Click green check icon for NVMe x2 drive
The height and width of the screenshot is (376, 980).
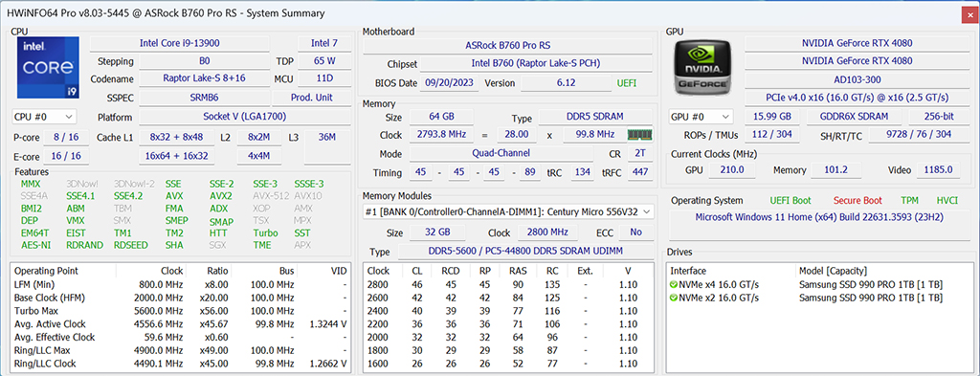point(674,298)
